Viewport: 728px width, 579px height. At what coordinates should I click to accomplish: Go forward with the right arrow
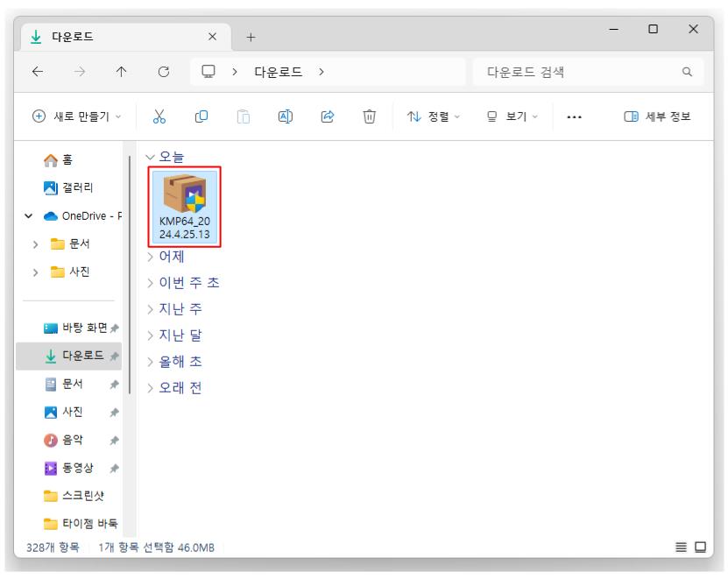point(80,72)
